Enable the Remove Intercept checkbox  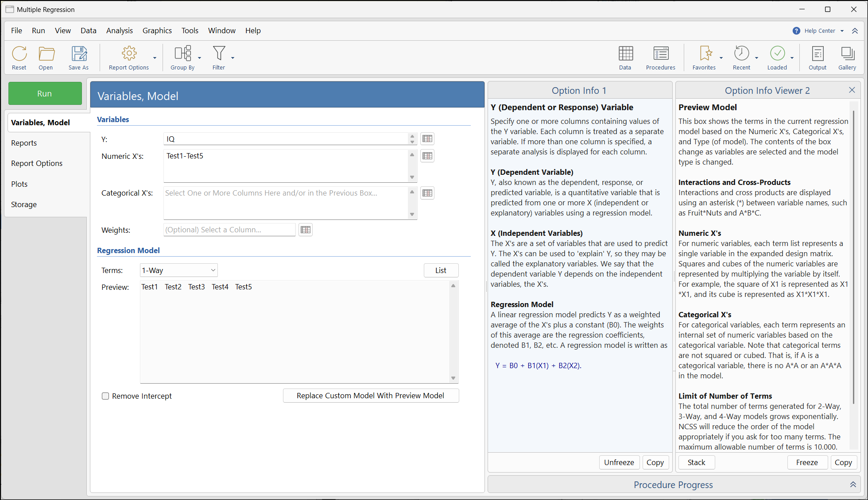(x=105, y=396)
